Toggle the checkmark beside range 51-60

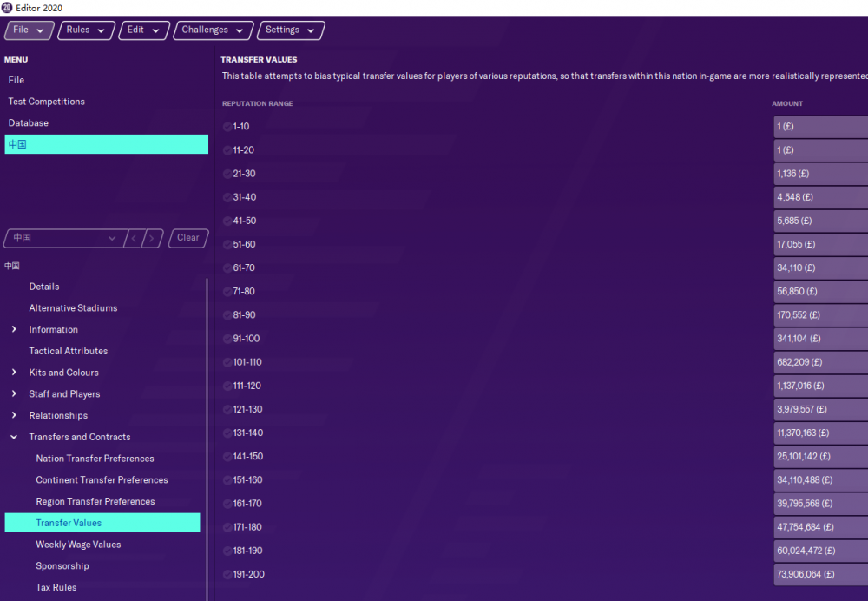[227, 245]
